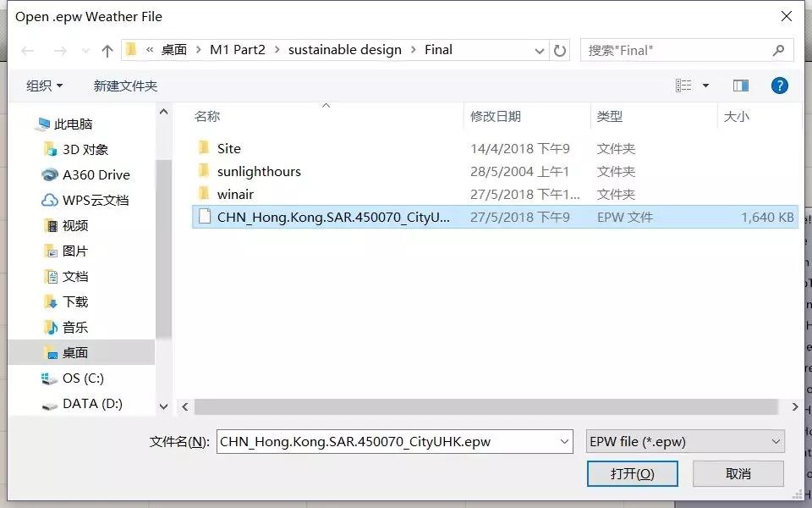Click the address bar folder icon
Viewport: 812px width, 508px height.
click(131, 50)
